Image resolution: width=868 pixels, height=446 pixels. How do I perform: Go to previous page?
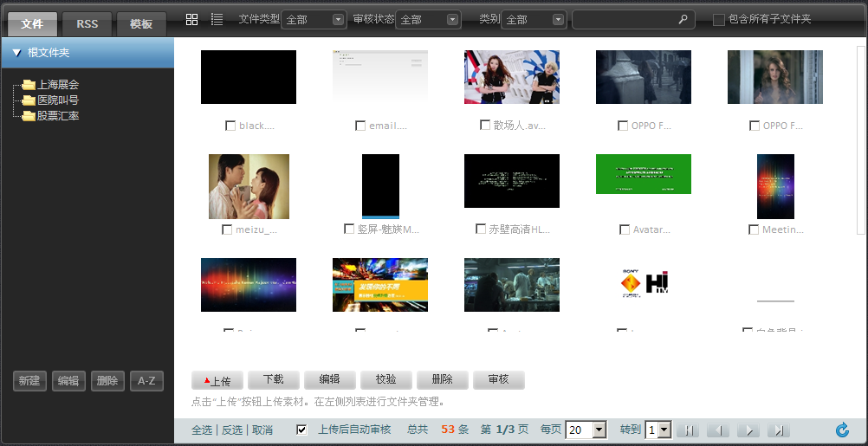tap(717, 430)
